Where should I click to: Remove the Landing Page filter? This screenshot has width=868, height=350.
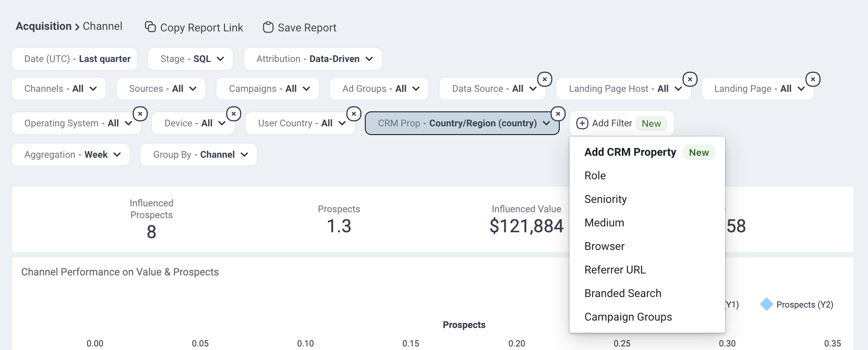click(x=813, y=79)
